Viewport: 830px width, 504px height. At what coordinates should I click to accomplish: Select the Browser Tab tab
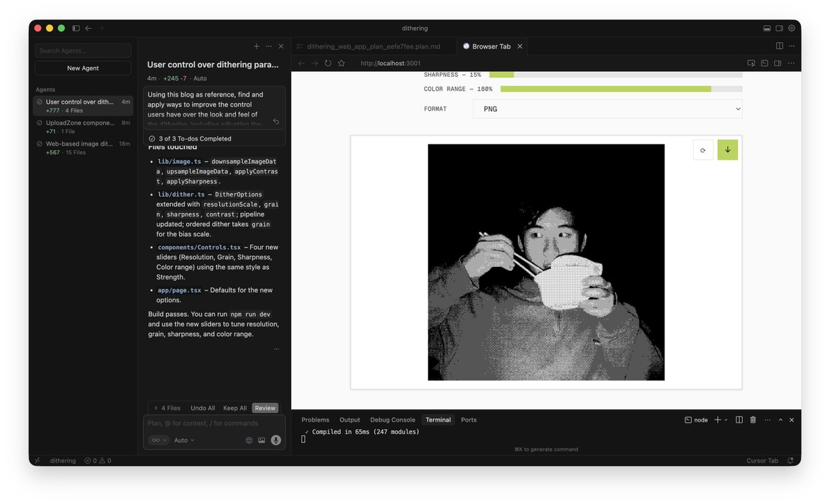(x=491, y=46)
